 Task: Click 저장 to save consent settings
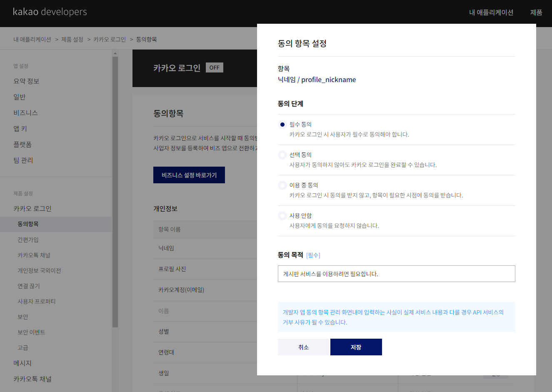coord(356,347)
